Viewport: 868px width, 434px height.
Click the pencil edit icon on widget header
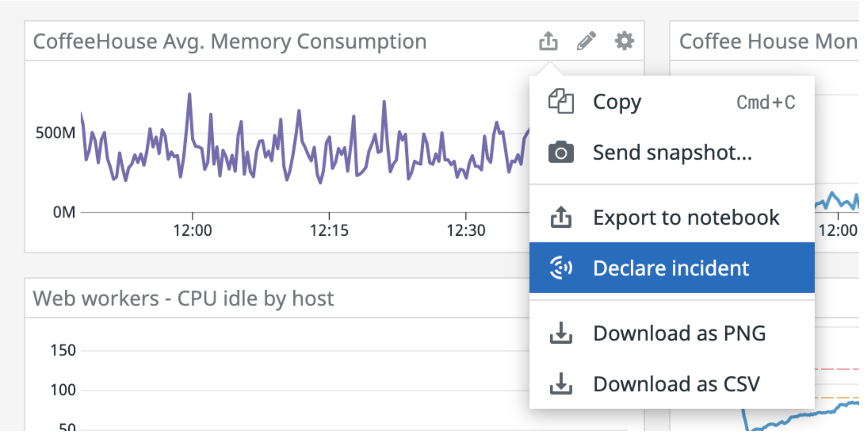[586, 41]
